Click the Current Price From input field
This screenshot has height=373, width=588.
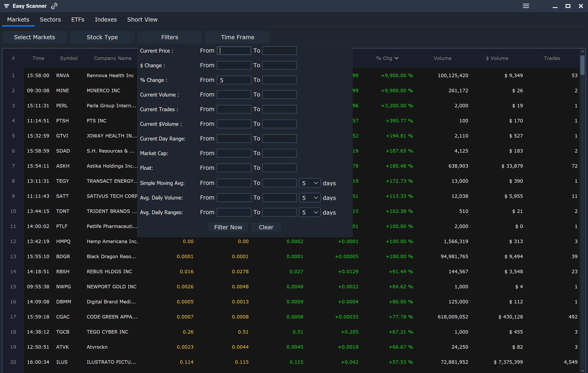pos(234,51)
